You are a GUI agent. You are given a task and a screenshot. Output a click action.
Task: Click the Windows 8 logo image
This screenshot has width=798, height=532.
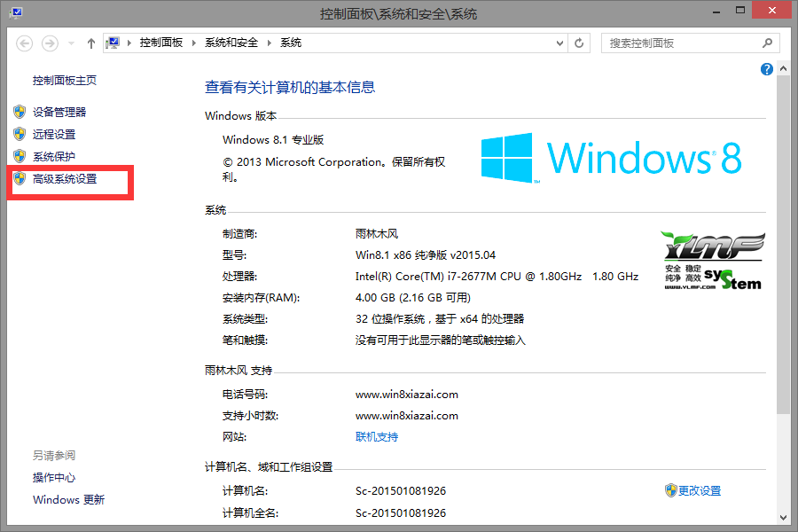[x=611, y=158]
